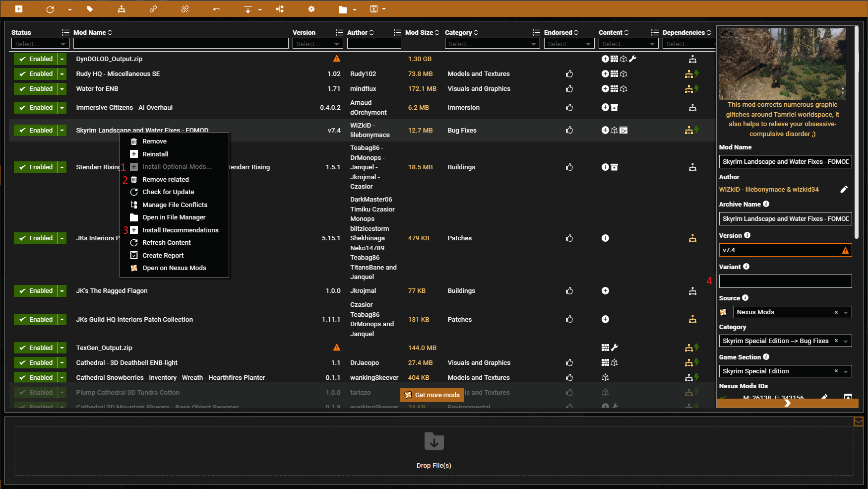Click the tree-layout icon beside the gear
868x489 pixels.
coord(280,9)
